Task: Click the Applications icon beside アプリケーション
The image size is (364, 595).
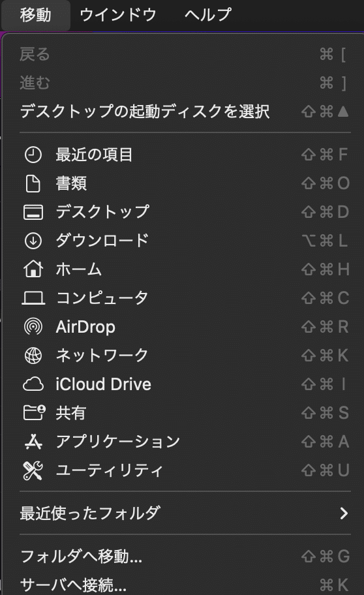Action: [33, 441]
